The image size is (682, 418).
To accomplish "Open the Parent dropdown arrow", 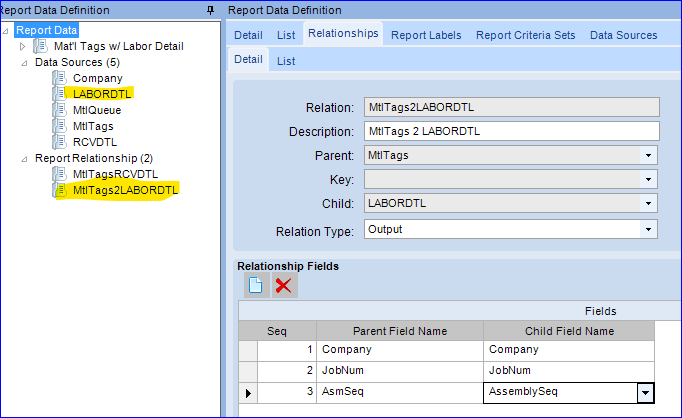I will click(648, 155).
